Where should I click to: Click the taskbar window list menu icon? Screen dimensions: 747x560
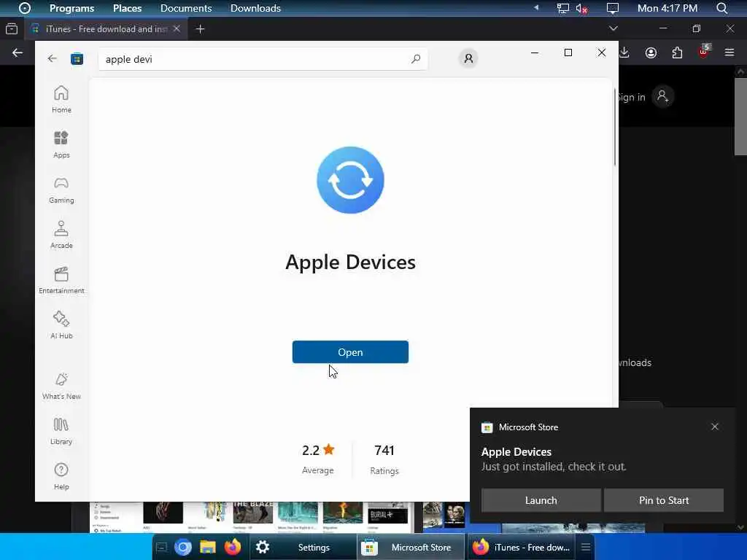pos(586,547)
